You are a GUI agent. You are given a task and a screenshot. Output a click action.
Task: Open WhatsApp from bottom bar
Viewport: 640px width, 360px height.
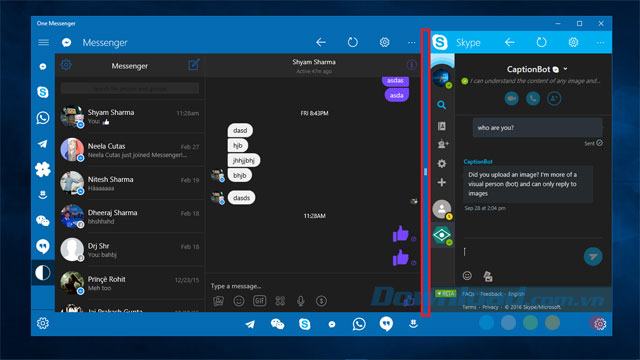point(359,324)
